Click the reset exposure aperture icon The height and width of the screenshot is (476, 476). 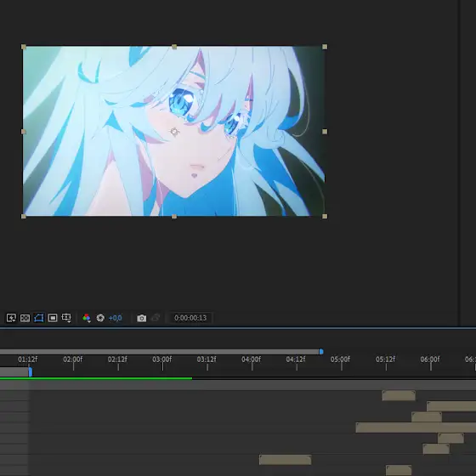pos(100,318)
